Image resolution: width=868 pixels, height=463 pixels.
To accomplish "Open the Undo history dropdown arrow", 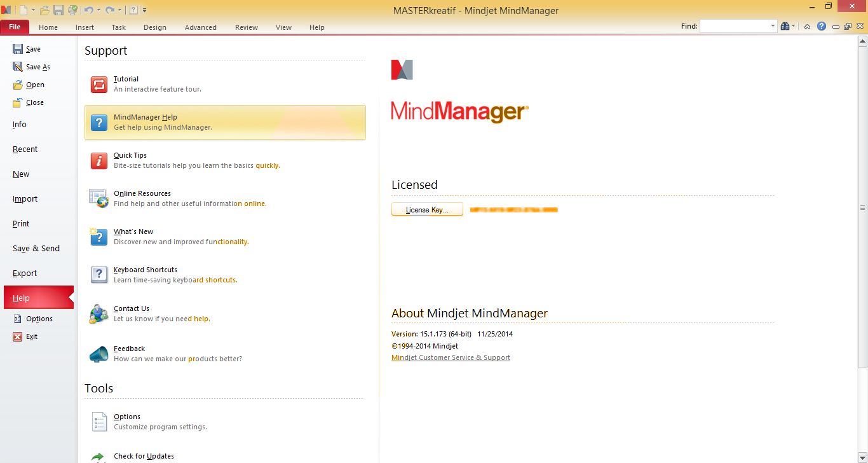I will pyautogui.click(x=98, y=10).
